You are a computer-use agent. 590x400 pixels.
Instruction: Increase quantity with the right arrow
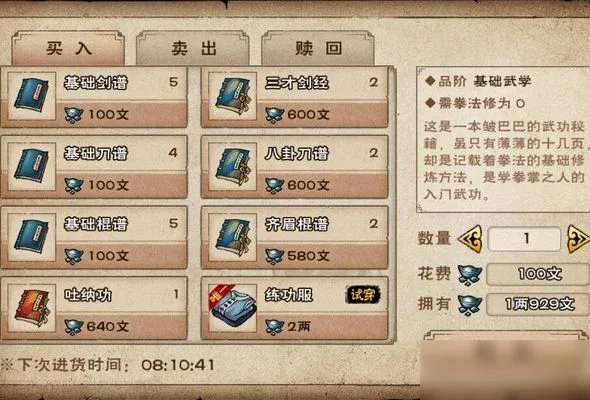click(578, 239)
